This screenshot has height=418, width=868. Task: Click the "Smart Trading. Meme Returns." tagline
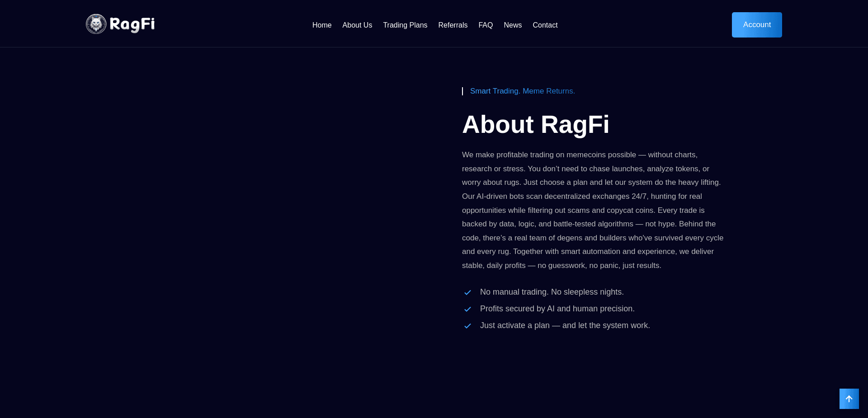point(523,91)
